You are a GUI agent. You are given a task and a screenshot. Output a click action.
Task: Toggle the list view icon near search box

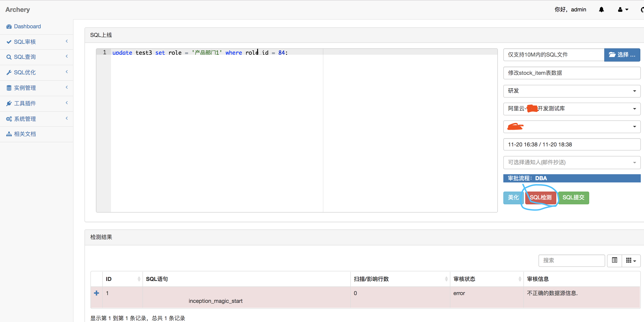tap(615, 260)
